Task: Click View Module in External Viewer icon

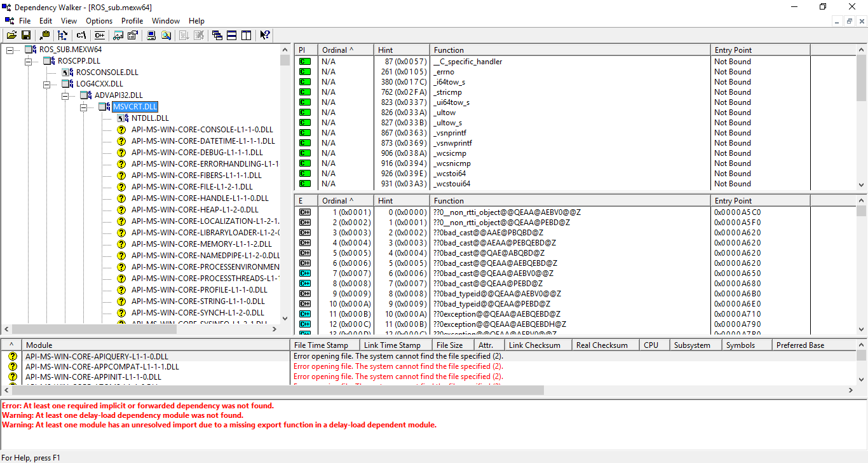Action: 118,35
